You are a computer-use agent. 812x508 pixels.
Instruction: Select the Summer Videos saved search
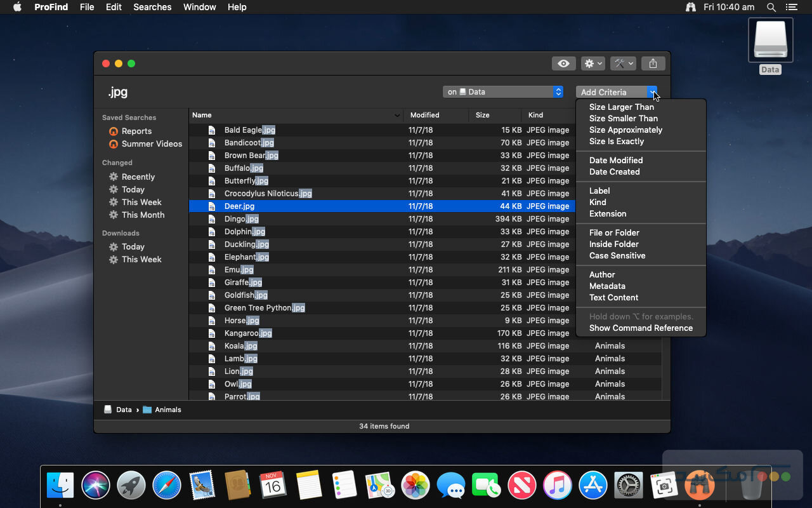151,144
